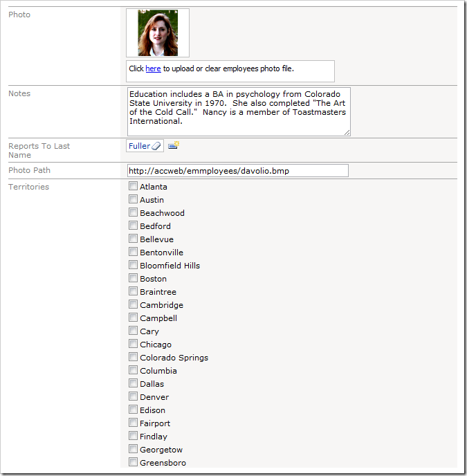Check the Austin territory checkbox
Viewport: 467px width, 476px height.
click(x=133, y=199)
